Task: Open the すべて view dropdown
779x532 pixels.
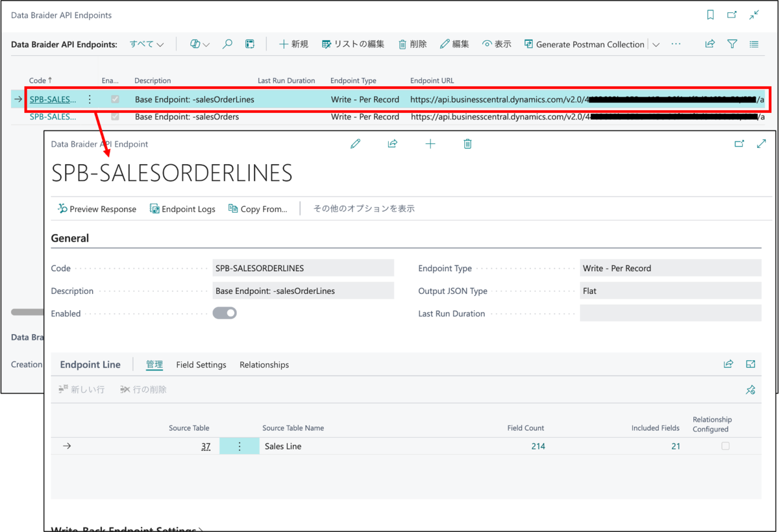Action: [147, 44]
